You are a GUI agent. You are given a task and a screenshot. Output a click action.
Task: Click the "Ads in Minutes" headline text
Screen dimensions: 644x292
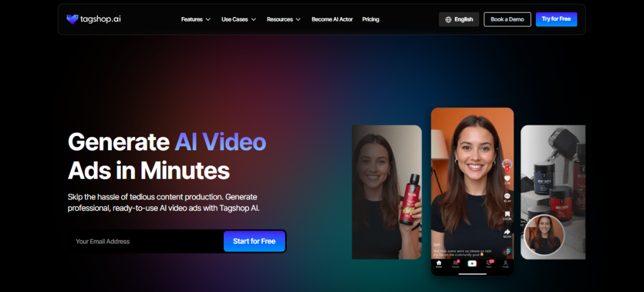(x=148, y=170)
